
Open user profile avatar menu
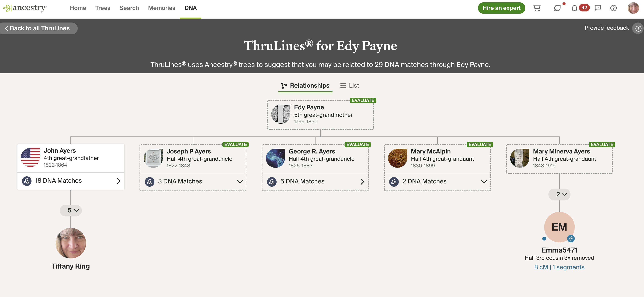click(633, 8)
